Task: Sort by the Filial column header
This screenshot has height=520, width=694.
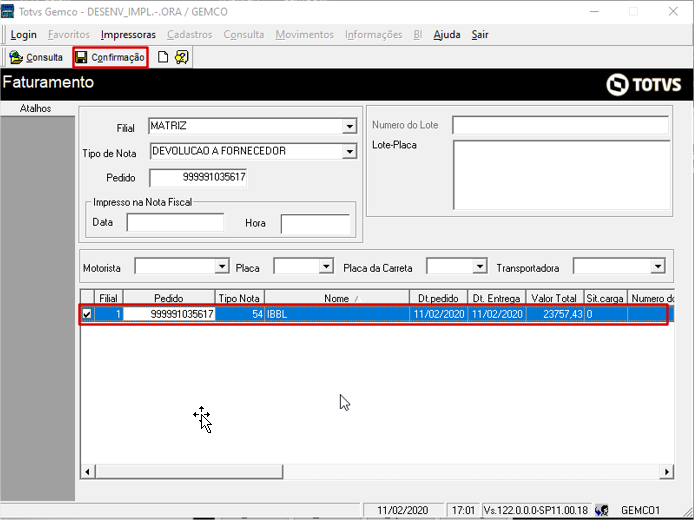Action: 108,298
